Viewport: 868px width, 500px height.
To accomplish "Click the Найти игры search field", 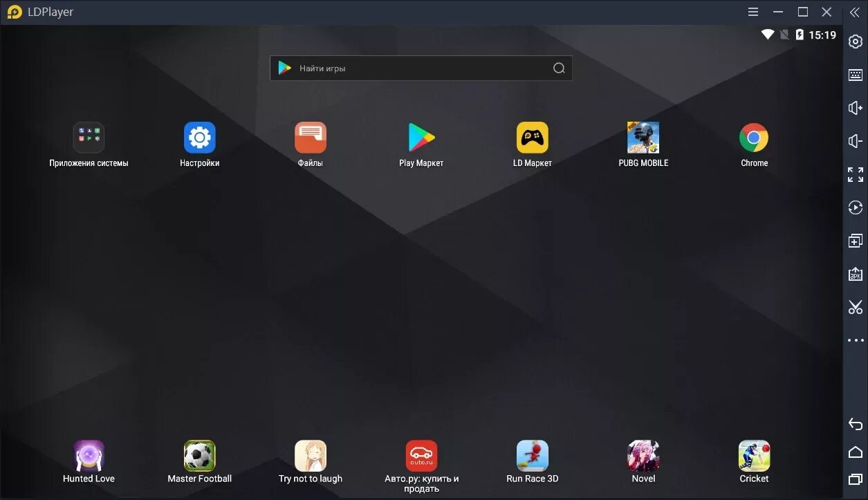I will click(421, 68).
